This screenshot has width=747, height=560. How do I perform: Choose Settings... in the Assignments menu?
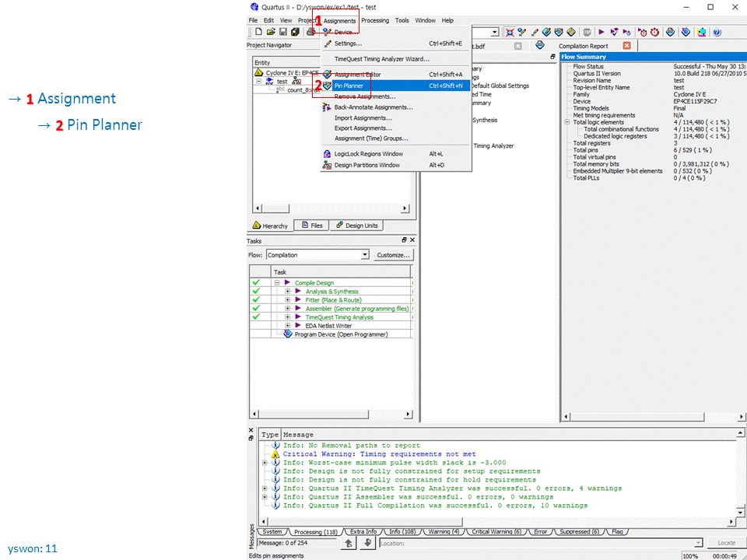396,44
